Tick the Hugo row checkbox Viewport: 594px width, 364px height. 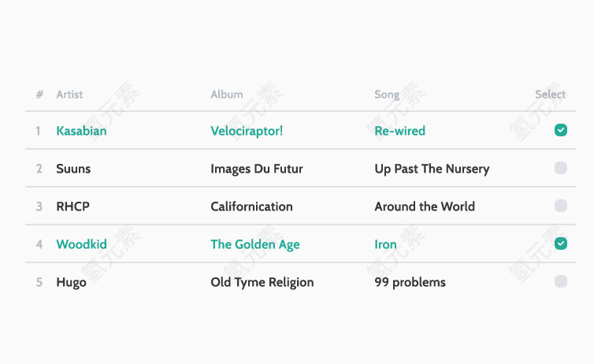coord(560,281)
